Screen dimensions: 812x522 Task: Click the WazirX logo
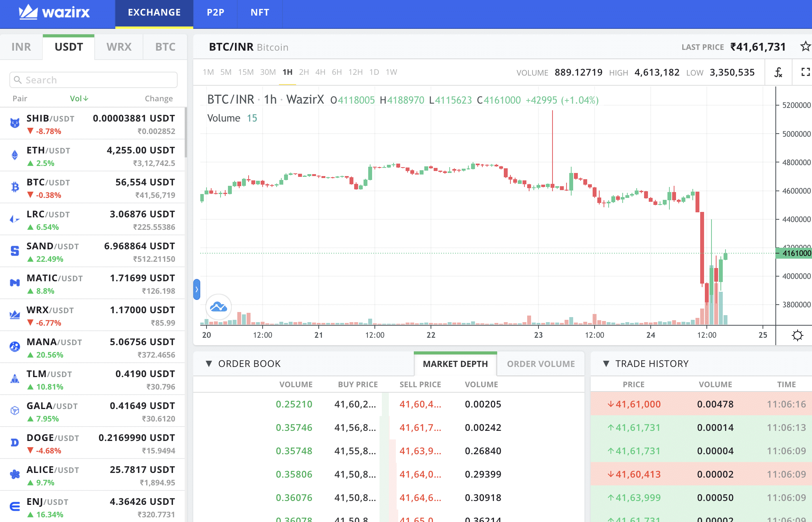point(54,12)
